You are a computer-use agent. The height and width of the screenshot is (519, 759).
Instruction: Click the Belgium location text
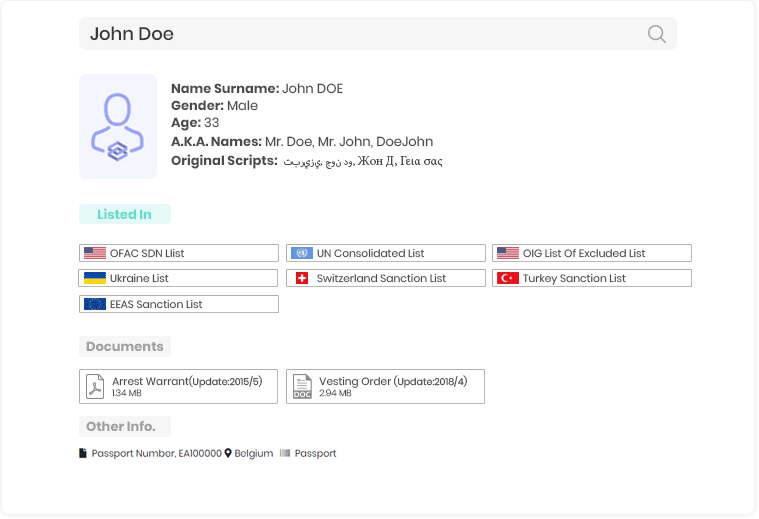click(254, 453)
